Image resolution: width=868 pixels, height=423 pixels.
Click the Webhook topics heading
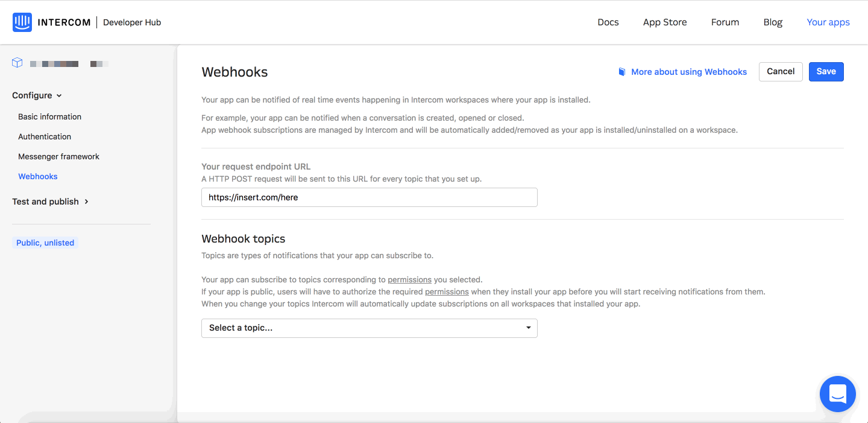(x=243, y=238)
